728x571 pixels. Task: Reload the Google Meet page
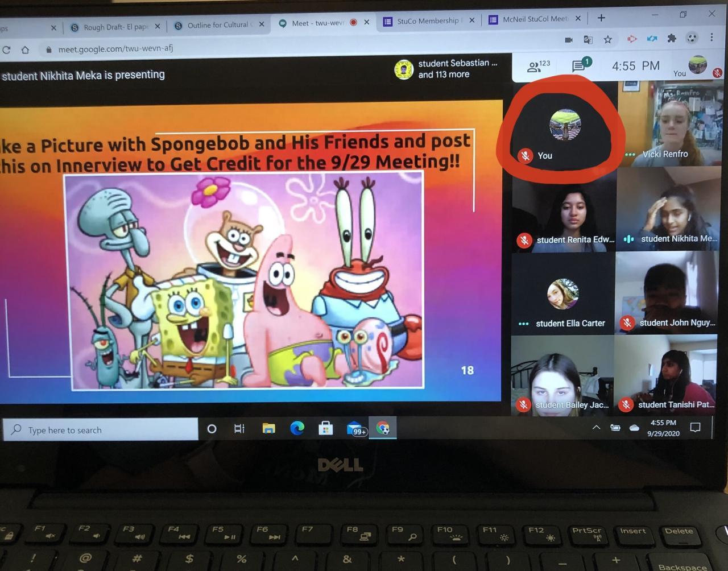click(6, 50)
